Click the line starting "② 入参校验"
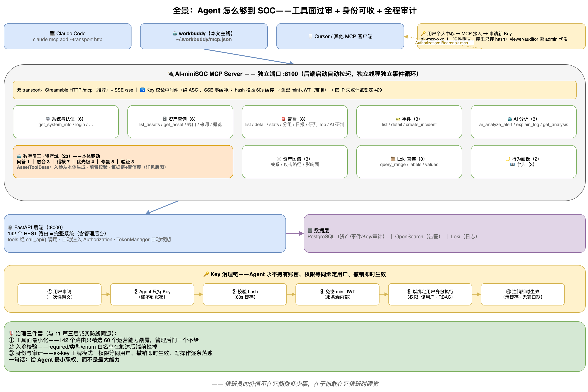588x392 pixels. pyautogui.click(x=83, y=347)
